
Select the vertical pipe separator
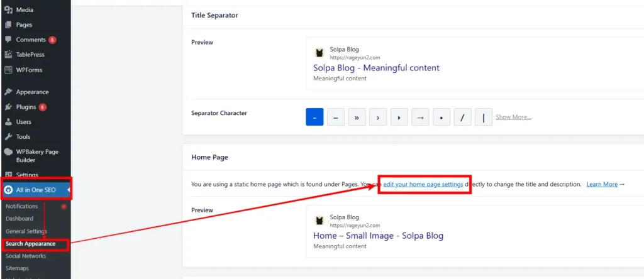484,117
